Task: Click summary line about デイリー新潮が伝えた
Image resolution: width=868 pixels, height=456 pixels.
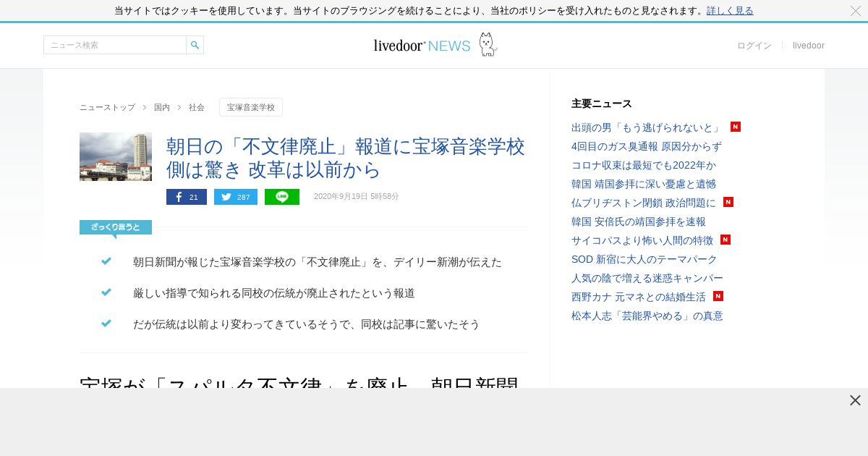Action: tap(318, 262)
